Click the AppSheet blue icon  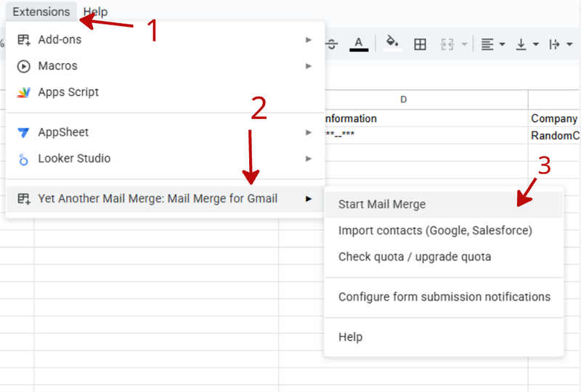[23, 132]
